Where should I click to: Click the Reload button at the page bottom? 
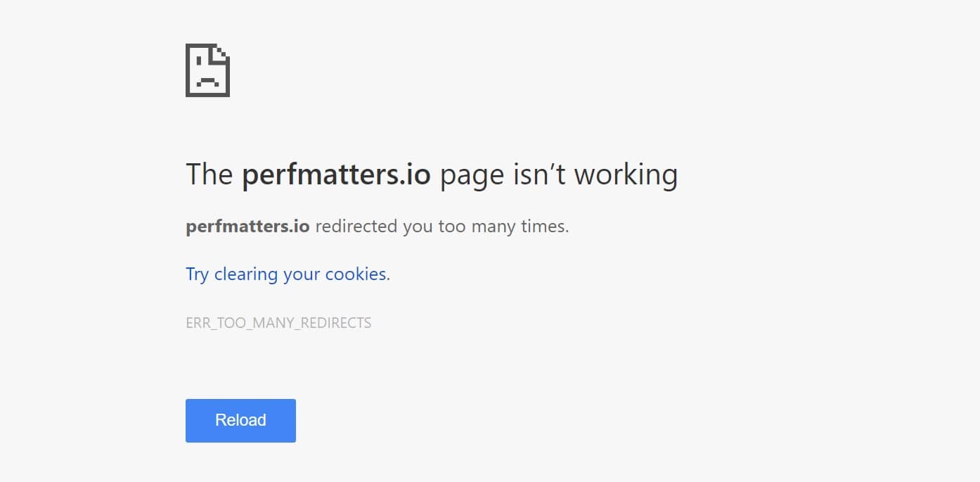coord(240,420)
